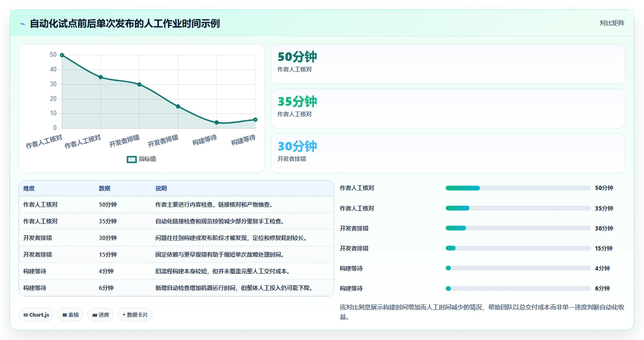This screenshot has width=644, height=340.
Task: Click the progress bar for the 6分钟 row
Action: point(518,289)
